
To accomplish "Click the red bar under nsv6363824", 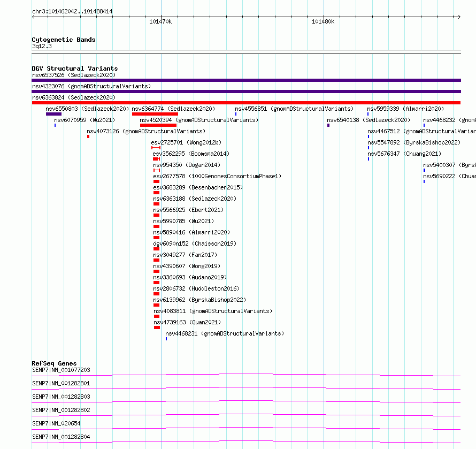I will [x=246, y=103].
